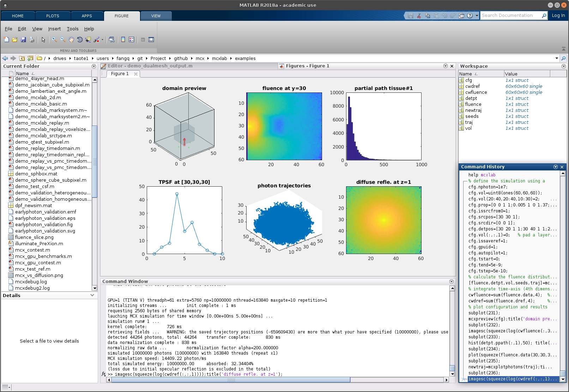Click the Editor demo_dualmesh_output.m title
Viewport: 569px width, 392px height.
150,66
